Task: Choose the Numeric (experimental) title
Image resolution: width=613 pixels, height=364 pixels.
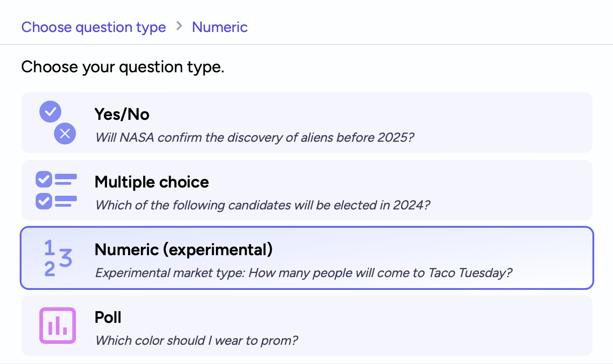Action: [183, 250]
